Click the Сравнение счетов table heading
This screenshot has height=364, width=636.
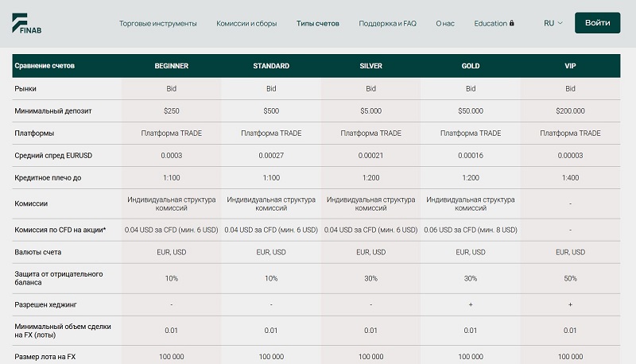(x=45, y=66)
